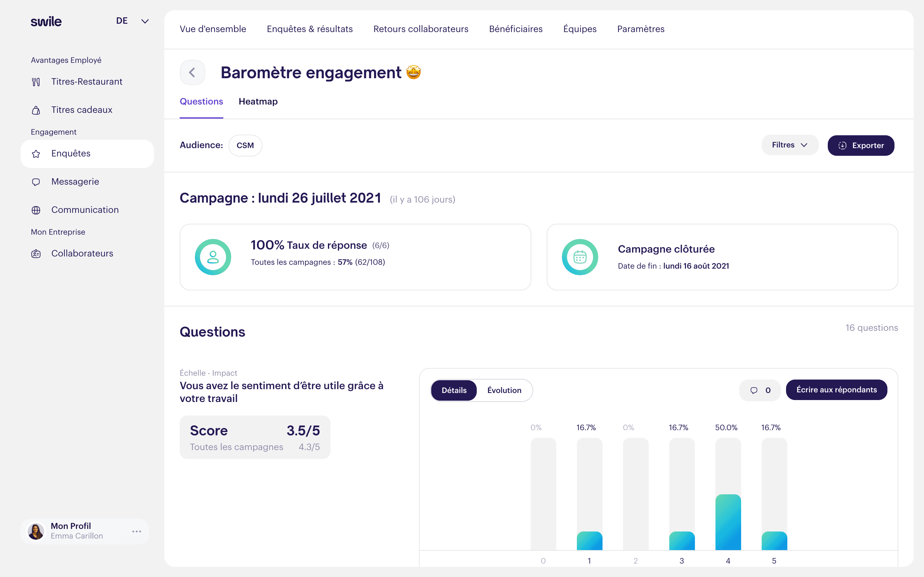Screen dimensions: 924x577
Task: Click the Titres-Restaurant fork icon
Action: pos(36,82)
